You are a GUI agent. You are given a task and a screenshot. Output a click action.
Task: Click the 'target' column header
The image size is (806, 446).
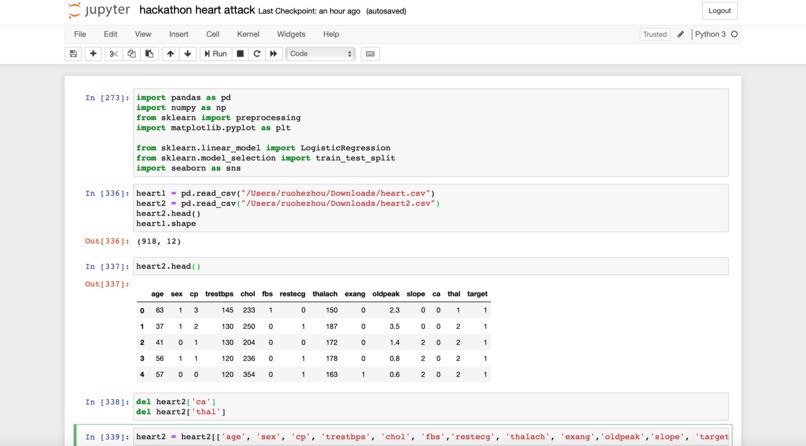[477, 294]
